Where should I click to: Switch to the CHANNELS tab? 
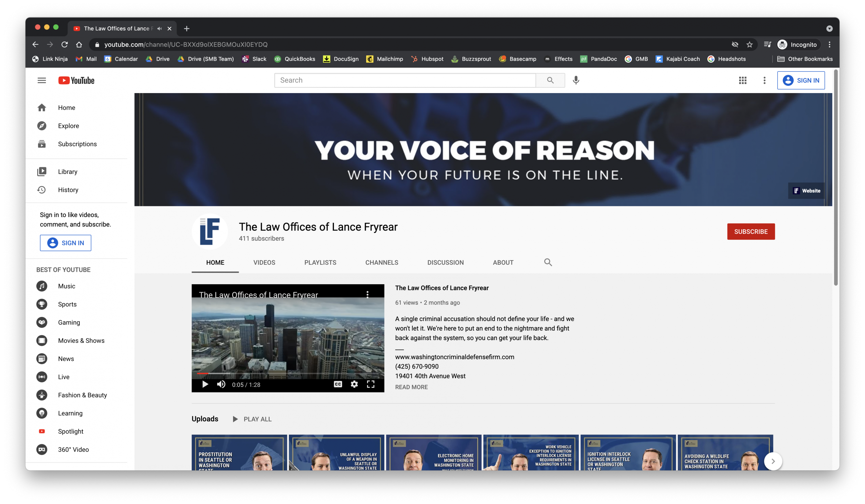tap(381, 262)
